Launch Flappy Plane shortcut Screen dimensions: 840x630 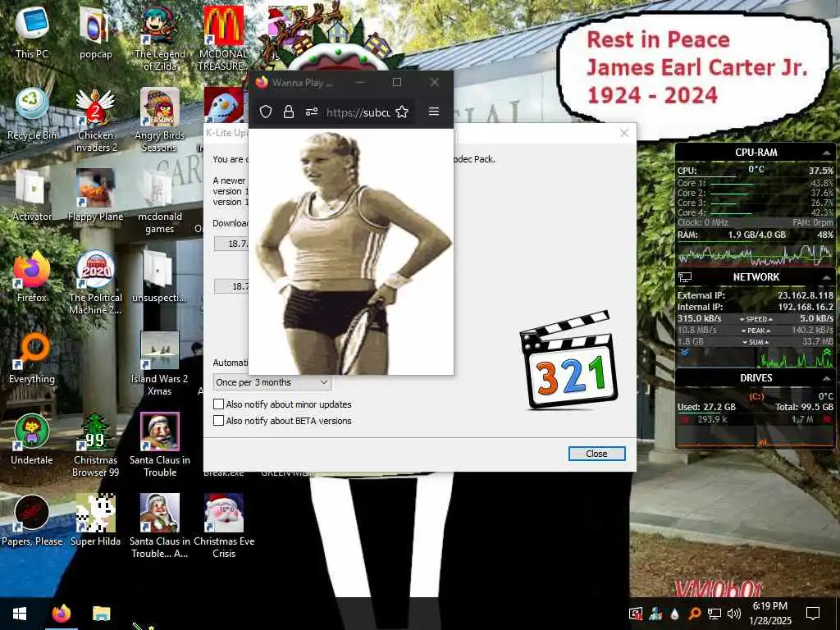(x=95, y=195)
